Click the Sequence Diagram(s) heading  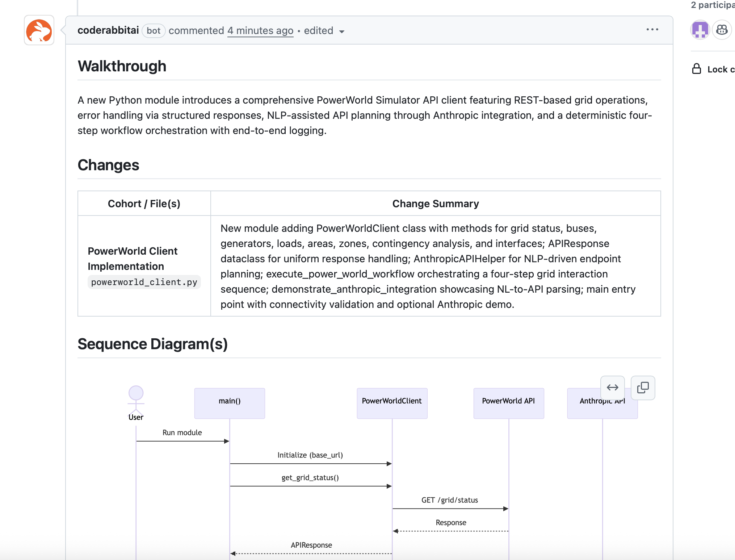(x=152, y=344)
